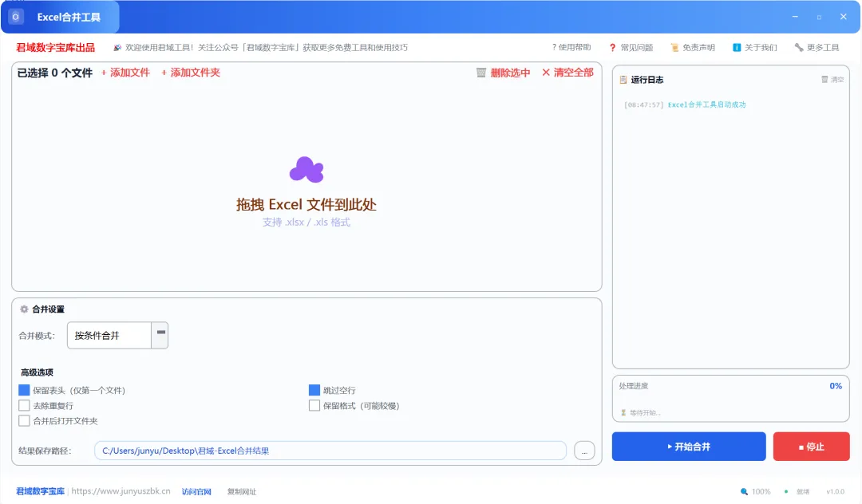Click the 100% zoom value
The width and height of the screenshot is (862, 504).
click(x=761, y=492)
